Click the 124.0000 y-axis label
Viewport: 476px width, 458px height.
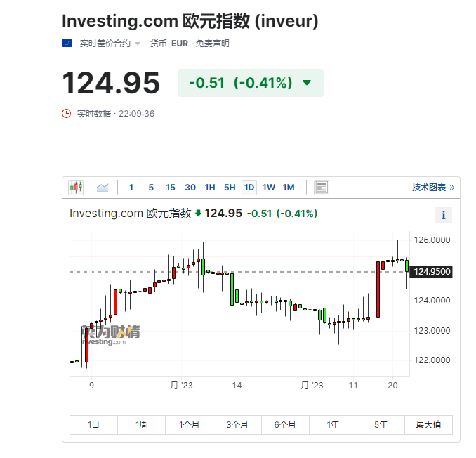pyautogui.click(x=432, y=301)
